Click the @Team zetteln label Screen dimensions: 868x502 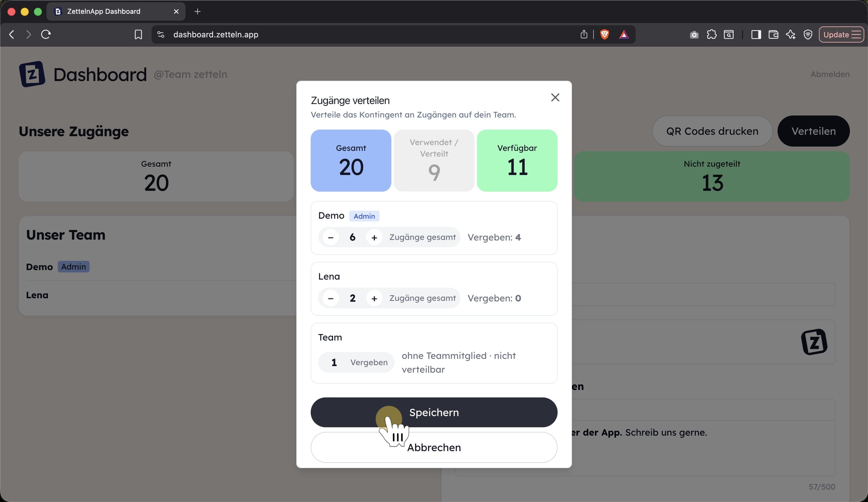click(x=190, y=74)
